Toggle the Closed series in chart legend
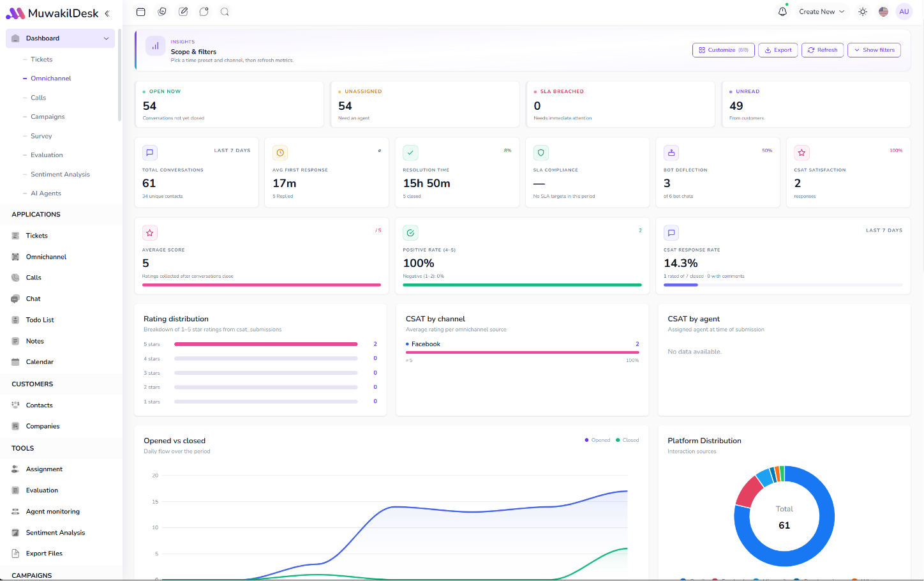Screen dimensions: 924x581 [x=627, y=440]
